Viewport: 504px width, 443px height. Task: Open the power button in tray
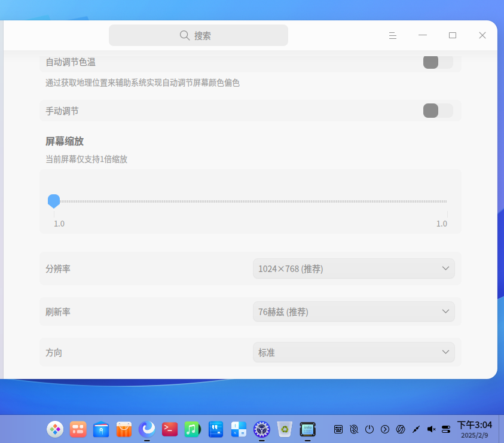pos(369,429)
